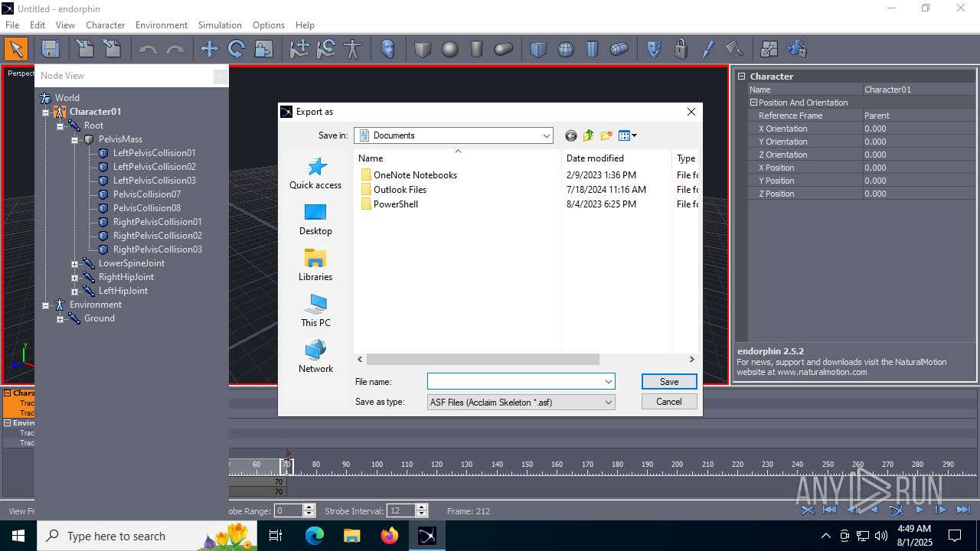Viewport: 980px width, 551px height.
Task: Select the OneNote Notebooks folder
Action: tap(408, 175)
